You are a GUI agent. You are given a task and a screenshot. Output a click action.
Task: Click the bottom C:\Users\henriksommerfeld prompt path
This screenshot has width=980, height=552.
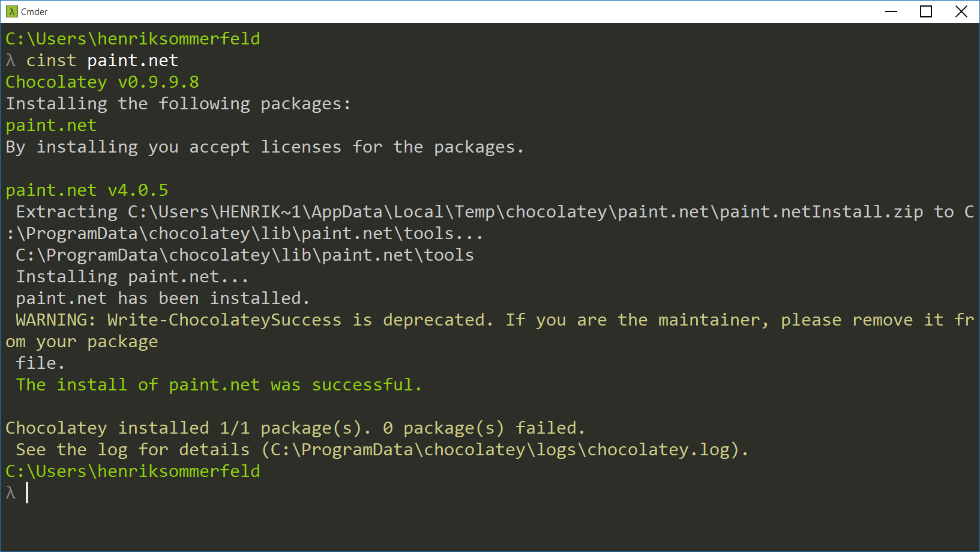133,472
